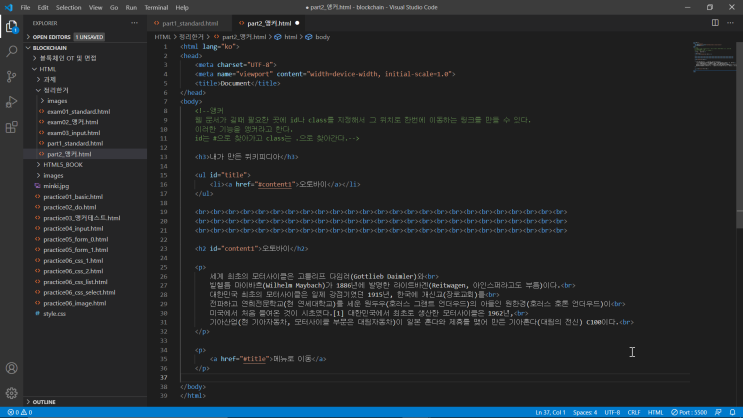The height and width of the screenshot is (418, 743).
Task: Expand the HTML5_BOOK folder
Action: tap(63, 165)
